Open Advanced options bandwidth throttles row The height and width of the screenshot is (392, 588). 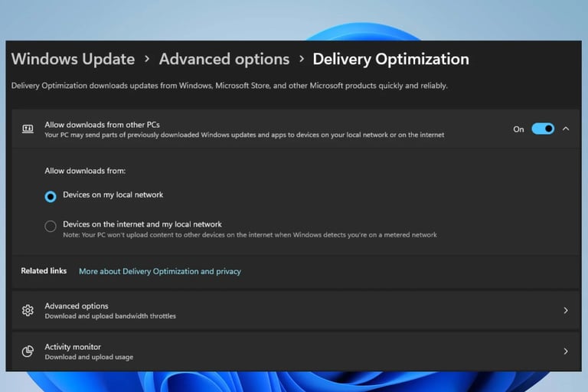[296, 310]
